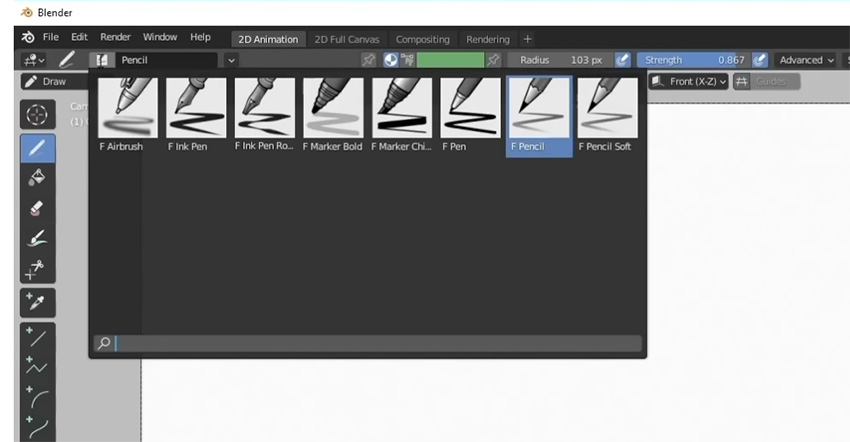This screenshot has width=850, height=442.
Task: Open the Window menu
Action: point(160,37)
